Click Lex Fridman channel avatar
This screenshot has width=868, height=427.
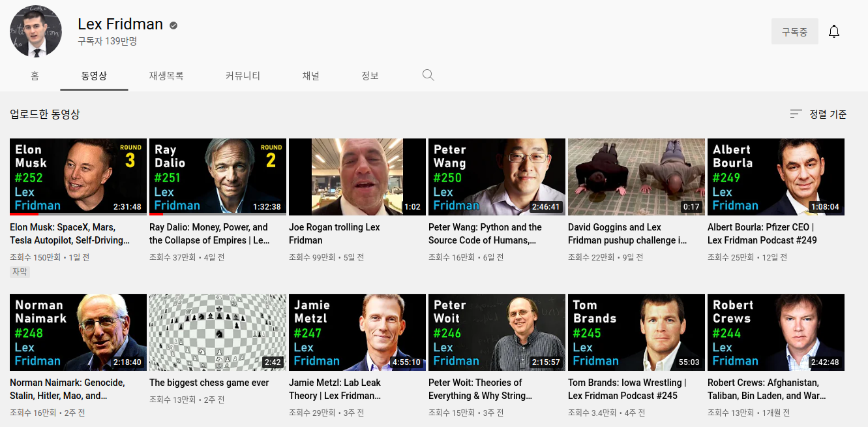tap(36, 31)
